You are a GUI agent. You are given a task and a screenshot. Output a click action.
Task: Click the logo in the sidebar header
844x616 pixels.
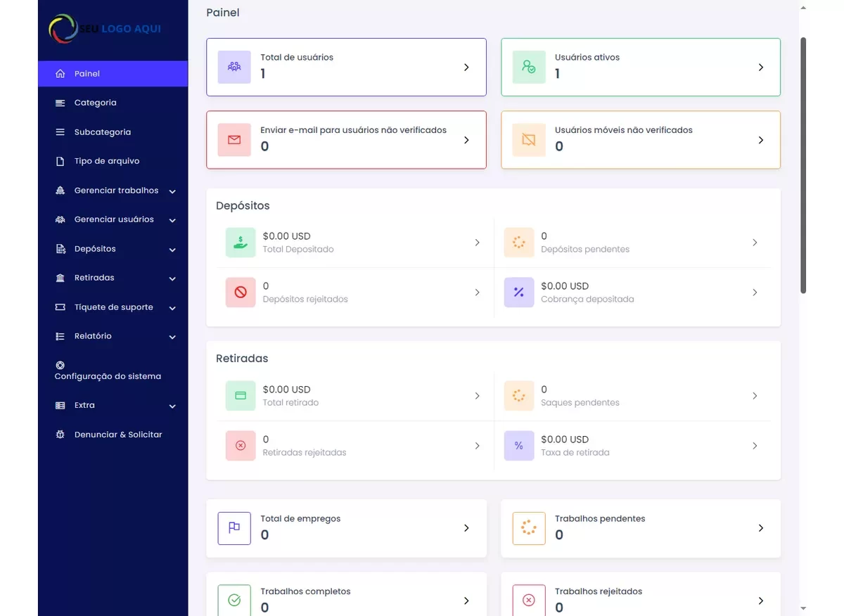click(105, 29)
